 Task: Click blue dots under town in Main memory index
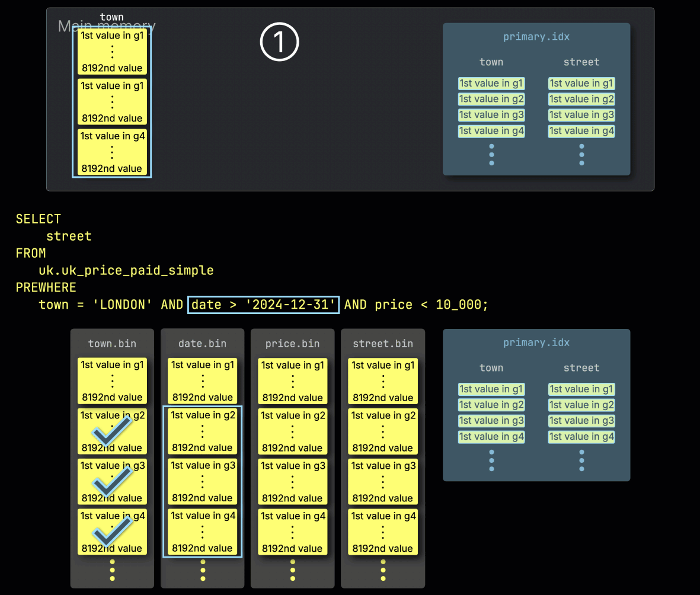(x=491, y=154)
